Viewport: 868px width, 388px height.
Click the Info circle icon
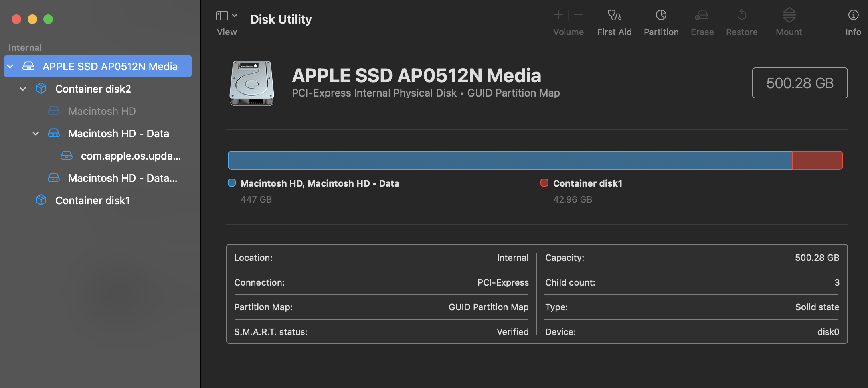click(853, 15)
